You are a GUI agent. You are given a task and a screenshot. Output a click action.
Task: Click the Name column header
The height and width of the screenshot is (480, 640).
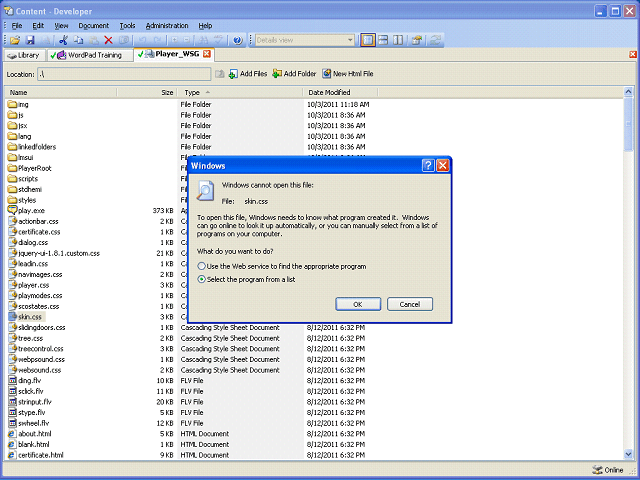click(61, 92)
